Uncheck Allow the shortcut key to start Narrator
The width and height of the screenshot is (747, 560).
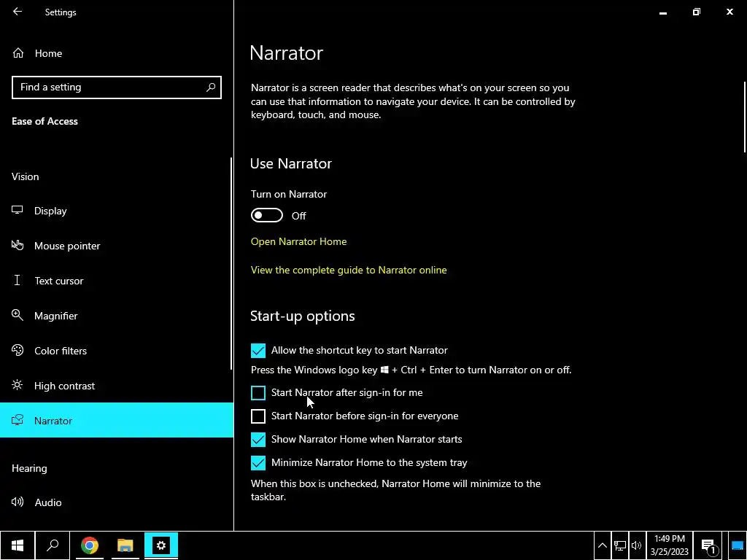coord(258,351)
